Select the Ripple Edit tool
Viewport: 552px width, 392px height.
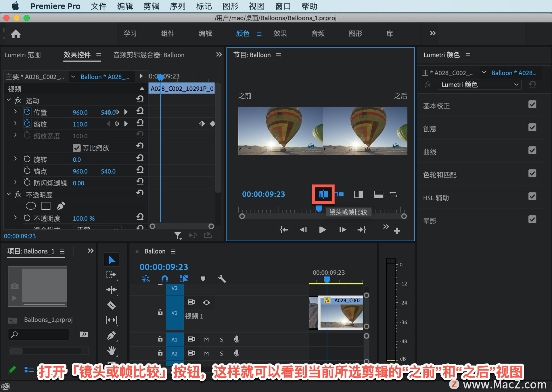pyautogui.click(x=112, y=290)
